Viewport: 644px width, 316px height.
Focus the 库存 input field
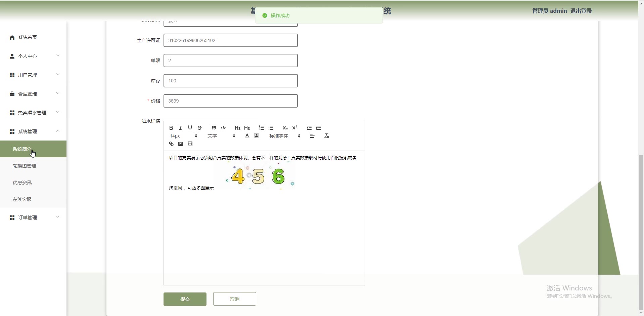coord(231,81)
